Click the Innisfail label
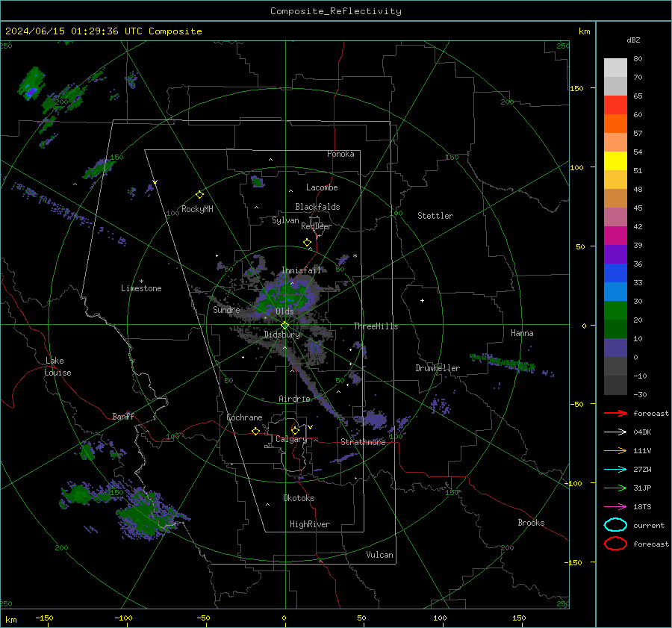This screenshot has width=672, height=628. pos(302,270)
